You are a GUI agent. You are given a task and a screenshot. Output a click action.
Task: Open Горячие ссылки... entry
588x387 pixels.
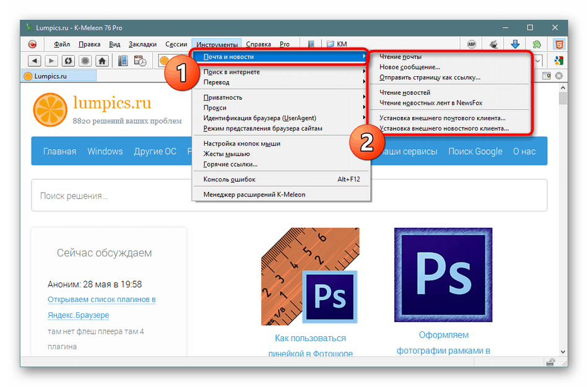pos(280,164)
